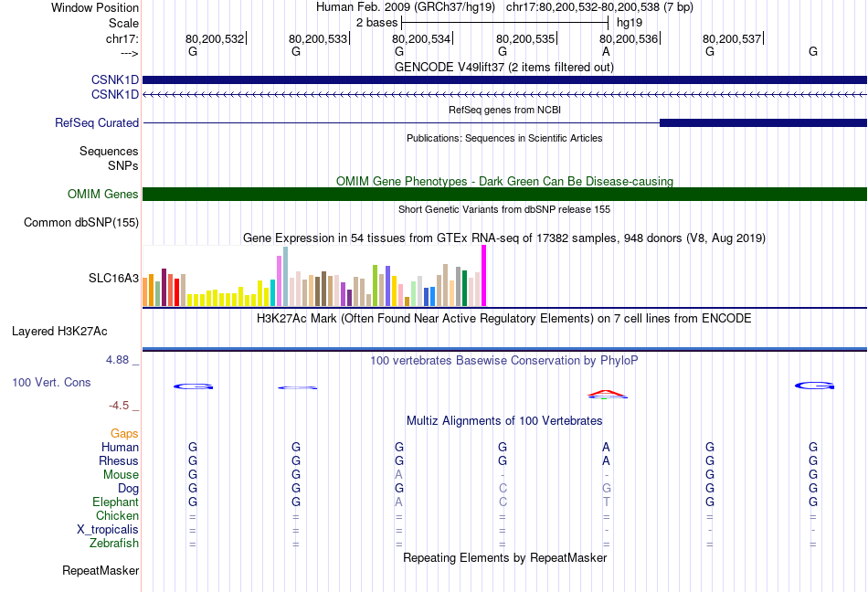Open Multiz Alignments of 100 Vertebrates title
868x592 pixels.
pos(504,420)
